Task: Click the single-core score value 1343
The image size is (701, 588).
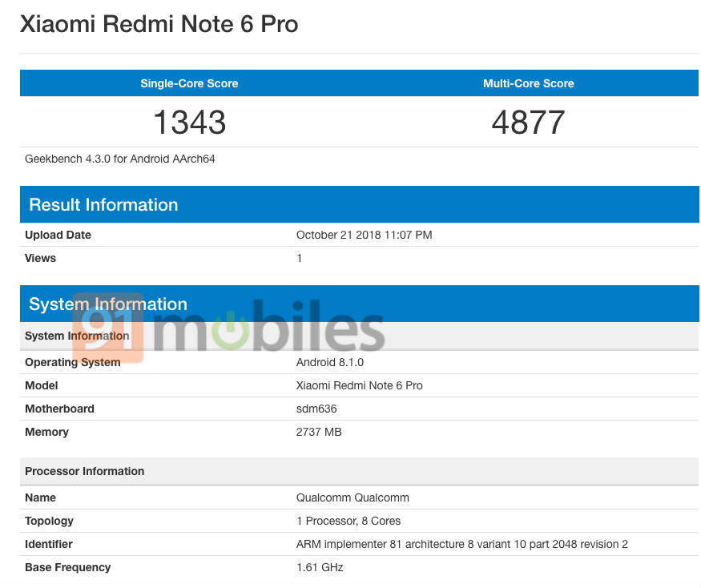Action: coord(189,123)
